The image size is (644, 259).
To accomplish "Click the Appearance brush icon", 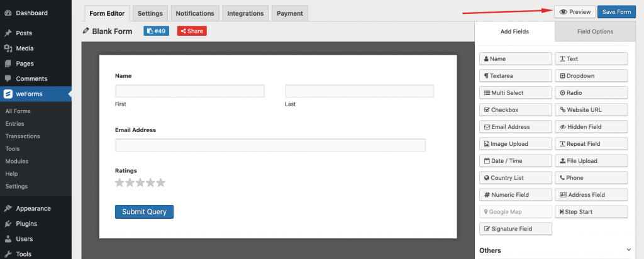I will click(8, 209).
